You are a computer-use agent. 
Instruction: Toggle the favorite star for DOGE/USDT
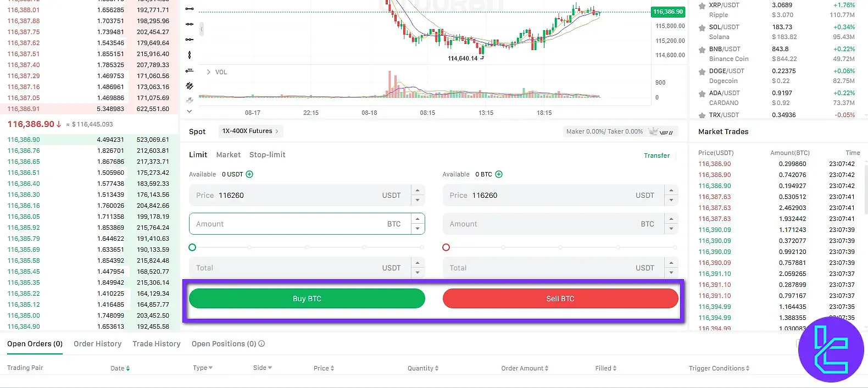(702, 70)
